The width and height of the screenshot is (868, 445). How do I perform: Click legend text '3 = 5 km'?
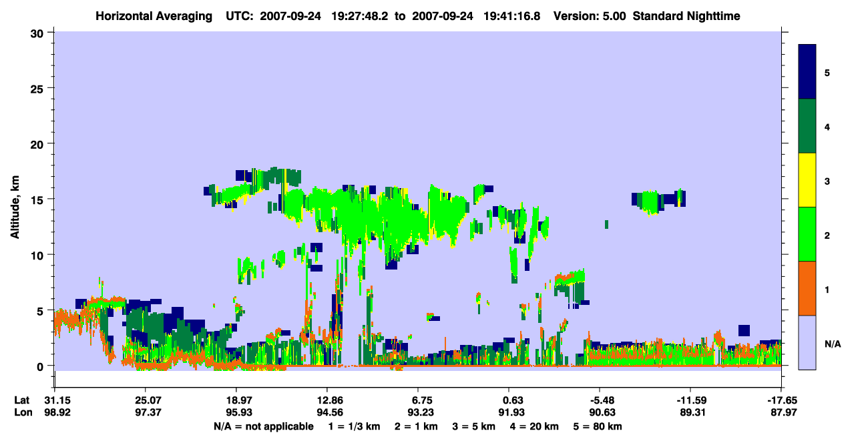474,426
